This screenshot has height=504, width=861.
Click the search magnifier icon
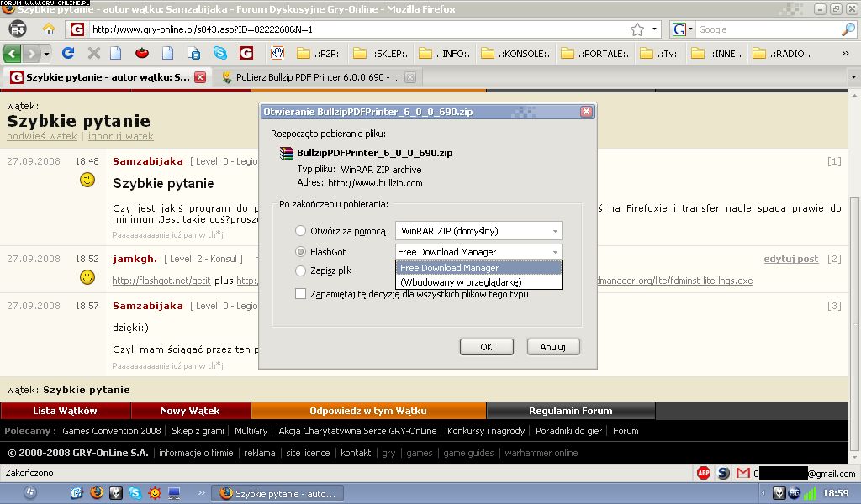click(x=848, y=29)
